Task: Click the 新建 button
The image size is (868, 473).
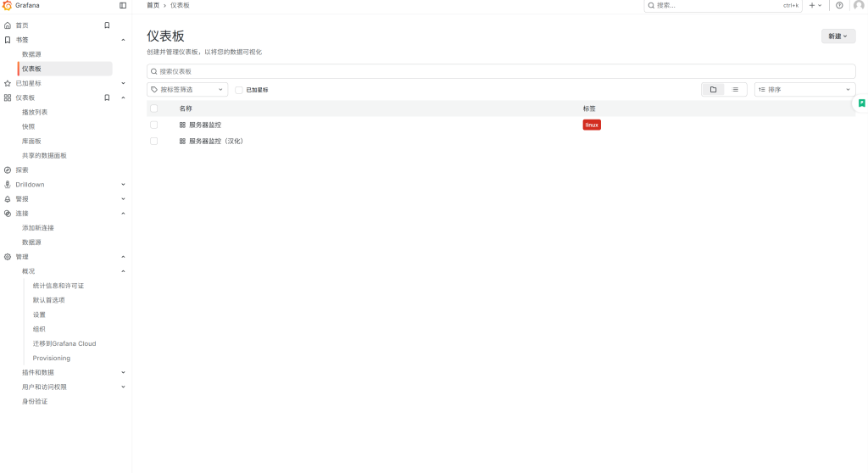Action: tap(837, 36)
